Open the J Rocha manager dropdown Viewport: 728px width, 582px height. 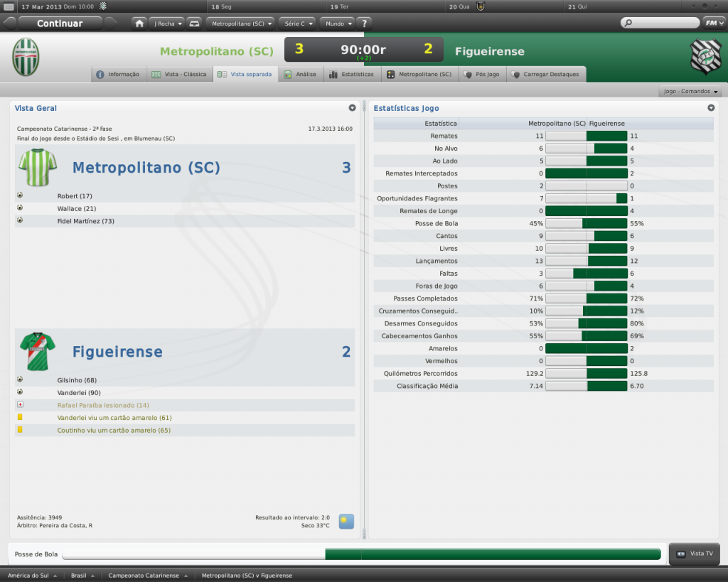pyautogui.click(x=166, y=23)
